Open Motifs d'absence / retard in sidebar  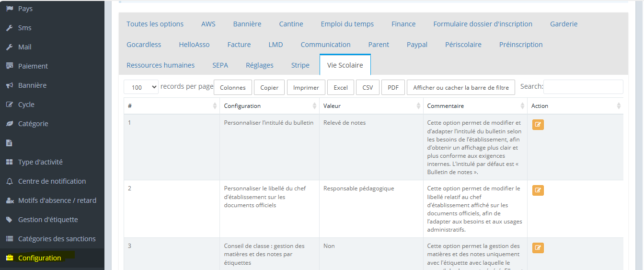click(x=57, y=200)
